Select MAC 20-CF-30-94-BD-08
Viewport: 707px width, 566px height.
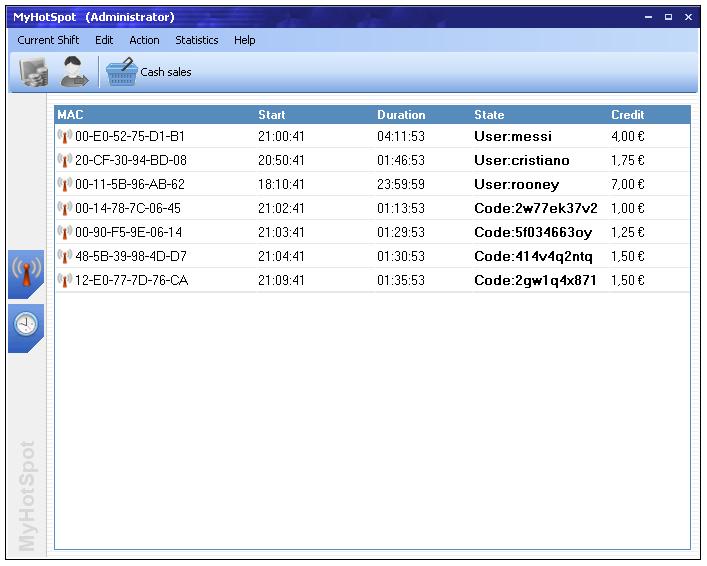pyautogui.click(x=131, y=160)
